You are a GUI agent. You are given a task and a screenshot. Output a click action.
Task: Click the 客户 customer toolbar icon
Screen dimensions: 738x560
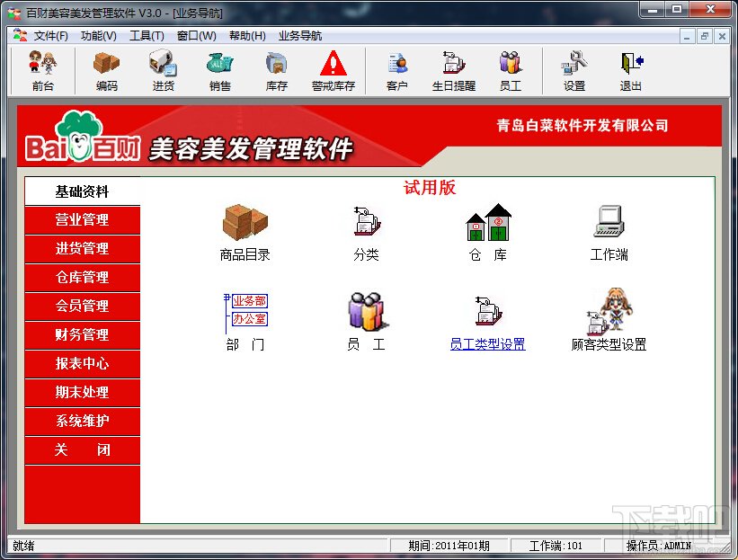396,71
